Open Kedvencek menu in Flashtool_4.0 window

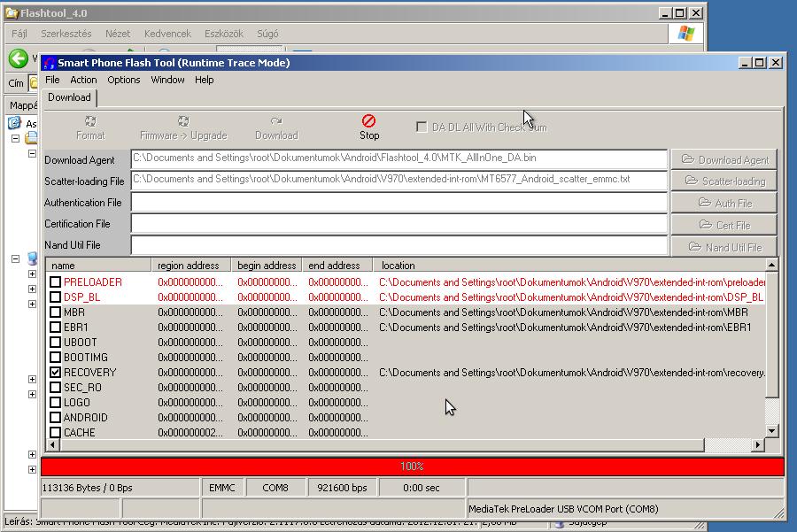click(x=167, y=34)
